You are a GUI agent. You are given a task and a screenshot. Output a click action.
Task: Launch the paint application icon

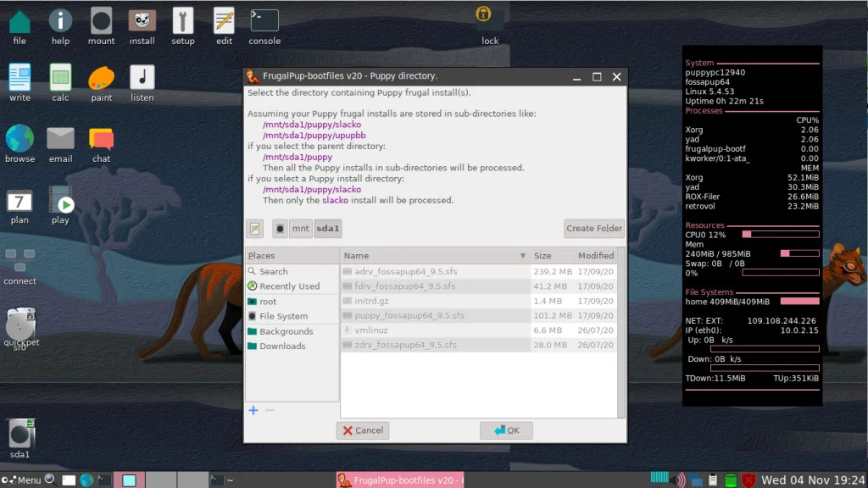point(102,83)
